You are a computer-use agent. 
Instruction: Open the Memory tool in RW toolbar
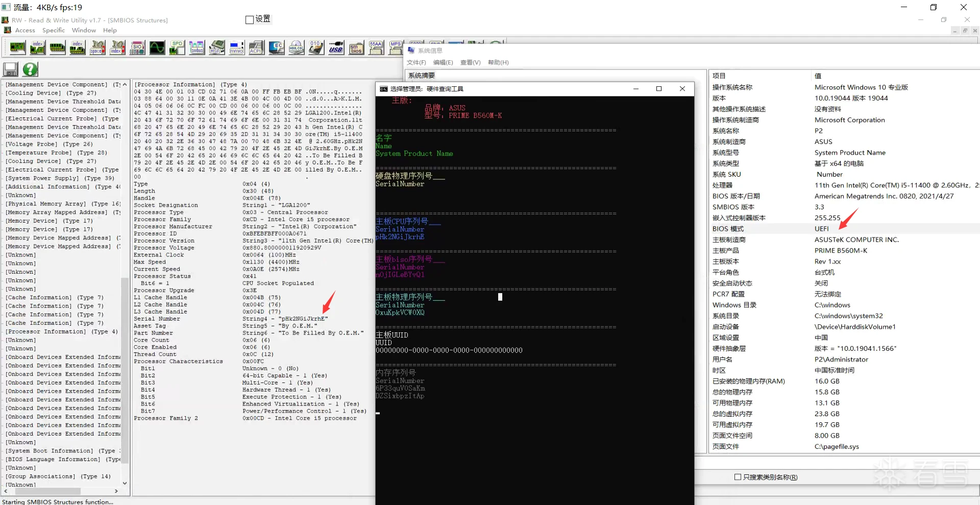click(x=57, y=47)
